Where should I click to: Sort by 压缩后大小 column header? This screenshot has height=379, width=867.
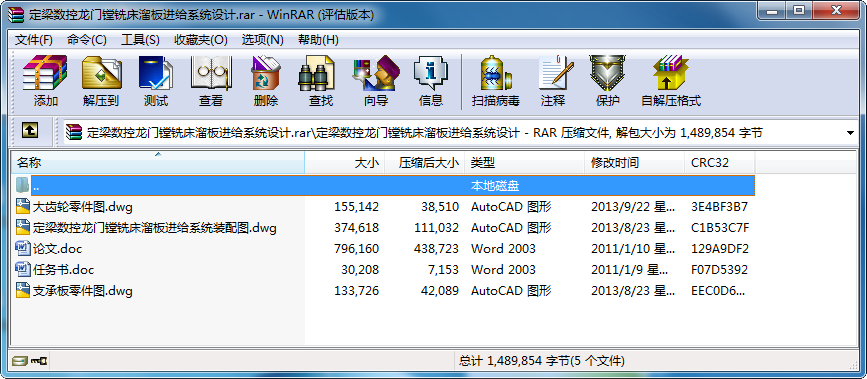[425, 162]
